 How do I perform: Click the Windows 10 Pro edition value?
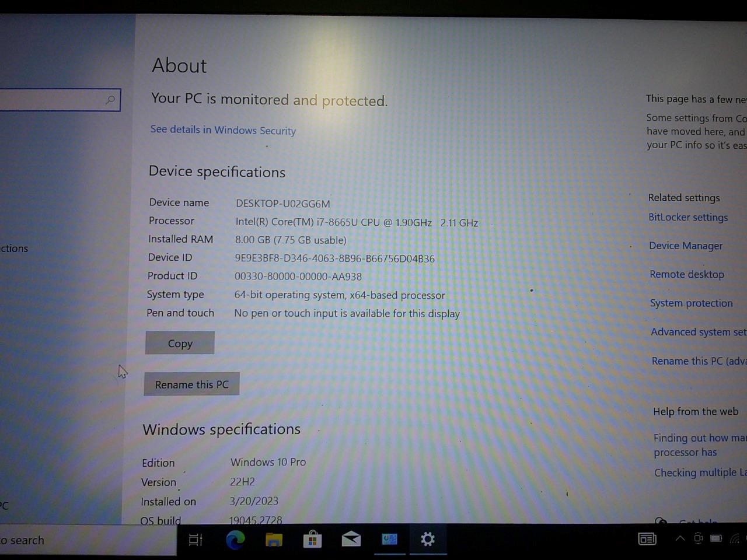(x=268, y=462)
